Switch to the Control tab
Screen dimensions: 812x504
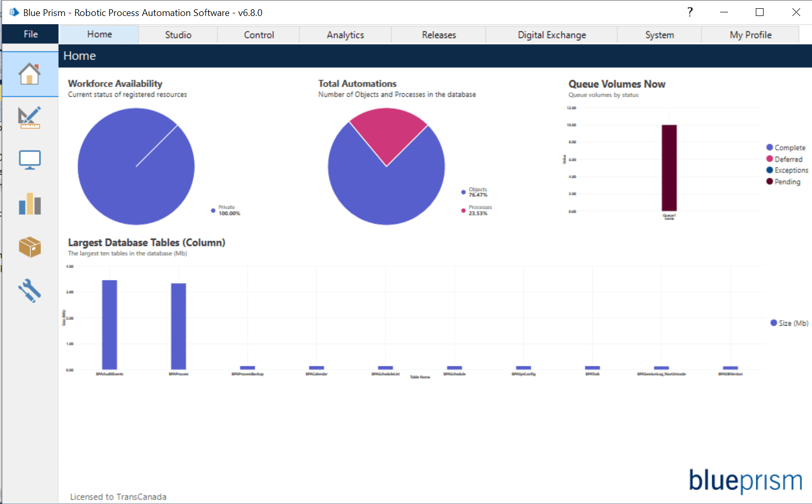pos(259,35)
